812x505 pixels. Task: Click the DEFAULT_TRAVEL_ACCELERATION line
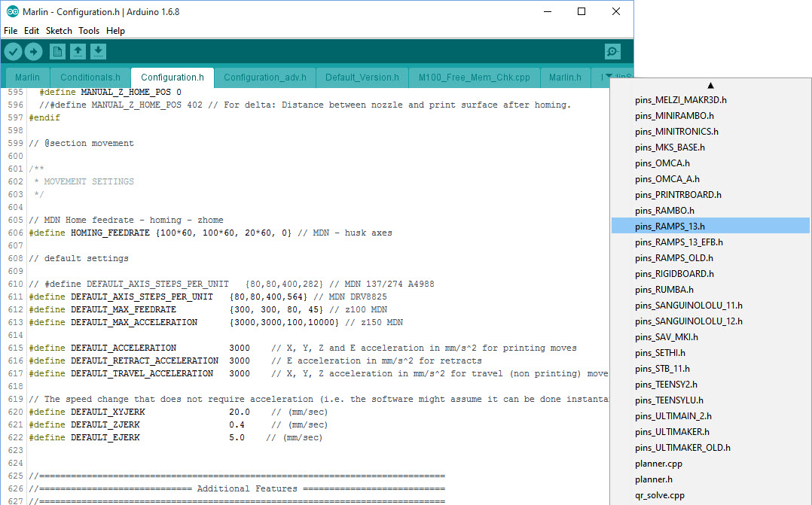click(x=319, y=373)
